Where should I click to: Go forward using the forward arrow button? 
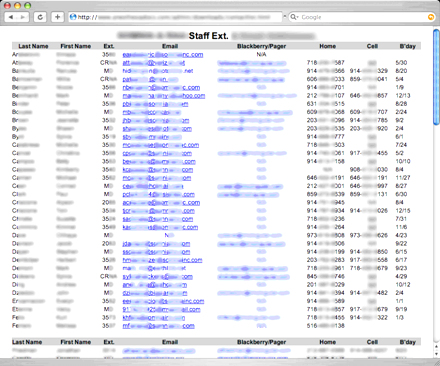pos(23,17)
